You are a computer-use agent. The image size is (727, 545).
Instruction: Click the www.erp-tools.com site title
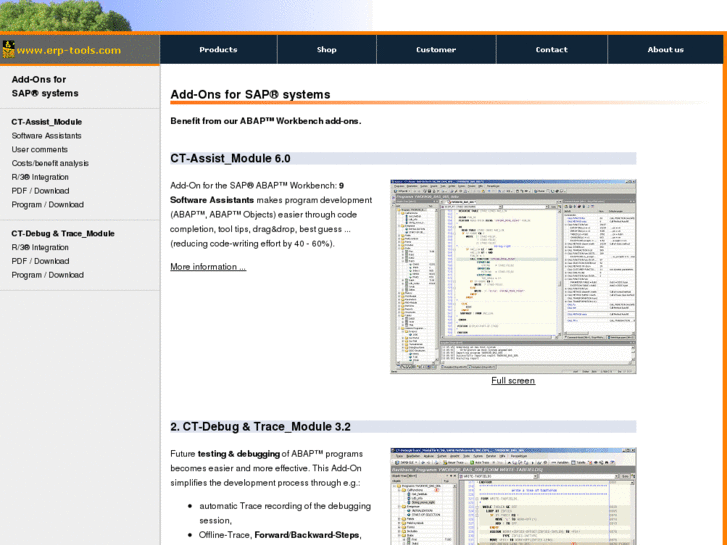pyautogui.click(x=69, y=50)
